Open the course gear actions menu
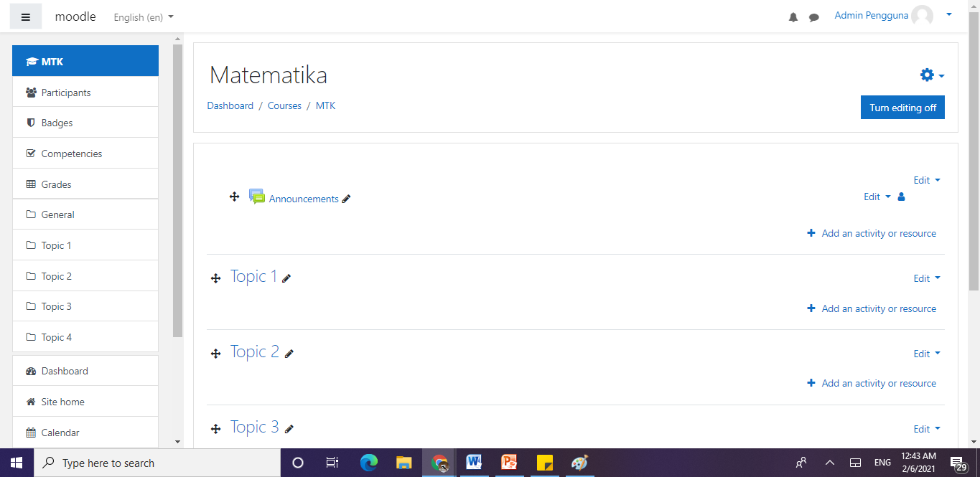Image resolution: width=980 pixels, height=477 pixels. [932, 75]
